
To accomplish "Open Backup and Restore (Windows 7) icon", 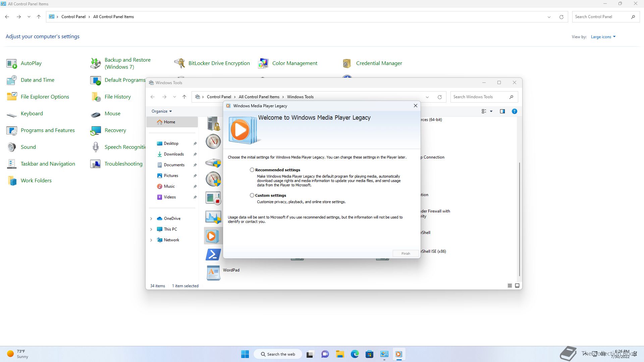I will point(96,63).
